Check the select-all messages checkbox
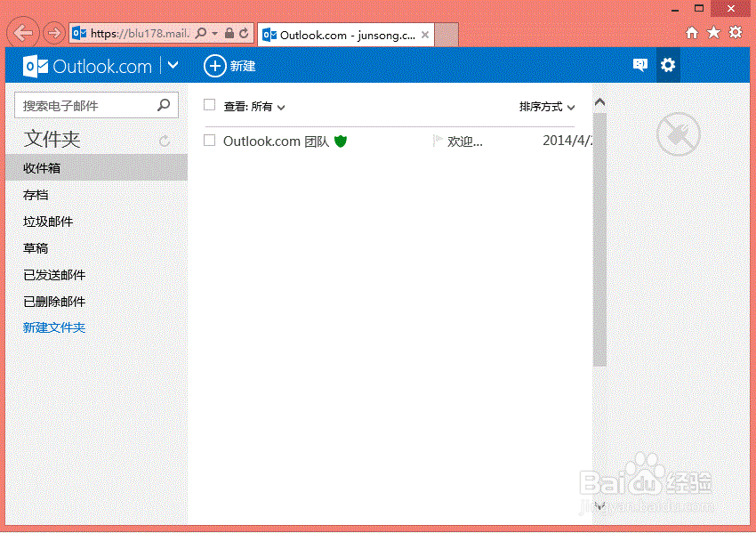Image resolution: width=756 pixels, height=533 pixels. 209,105
